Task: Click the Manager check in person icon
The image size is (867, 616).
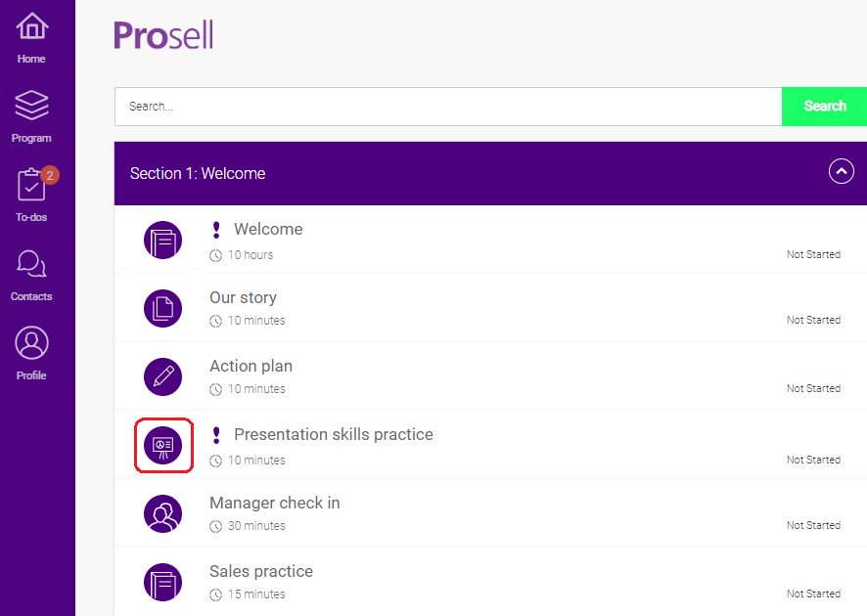Action: tap(163, 513)
